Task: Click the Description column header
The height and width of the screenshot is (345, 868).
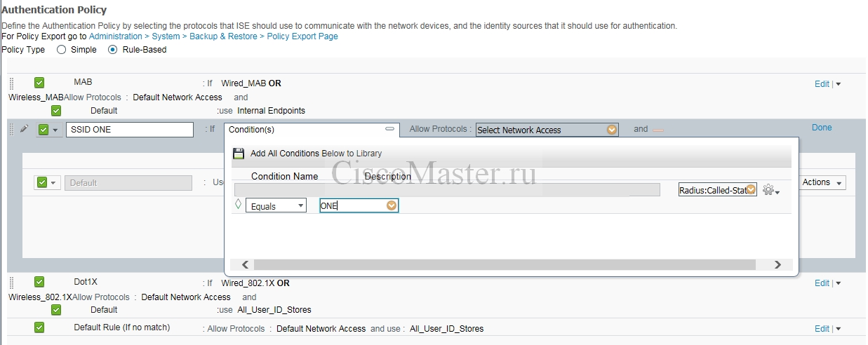Action: click(x=388, y=177)
